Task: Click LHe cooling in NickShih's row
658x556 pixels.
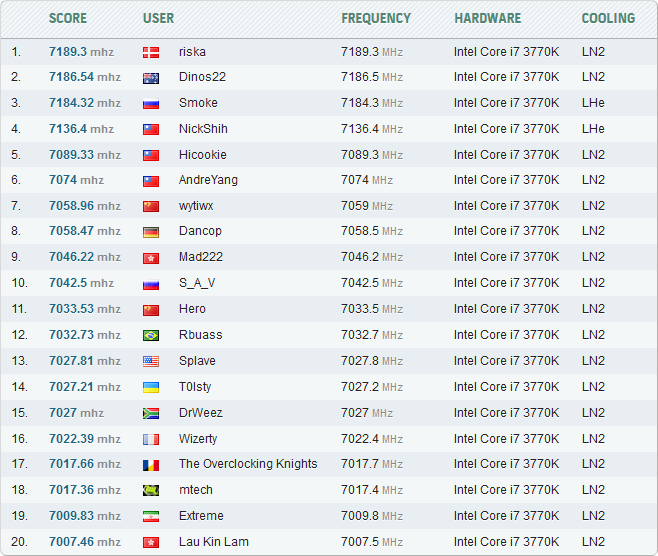Action: click(x=593, y=129)
